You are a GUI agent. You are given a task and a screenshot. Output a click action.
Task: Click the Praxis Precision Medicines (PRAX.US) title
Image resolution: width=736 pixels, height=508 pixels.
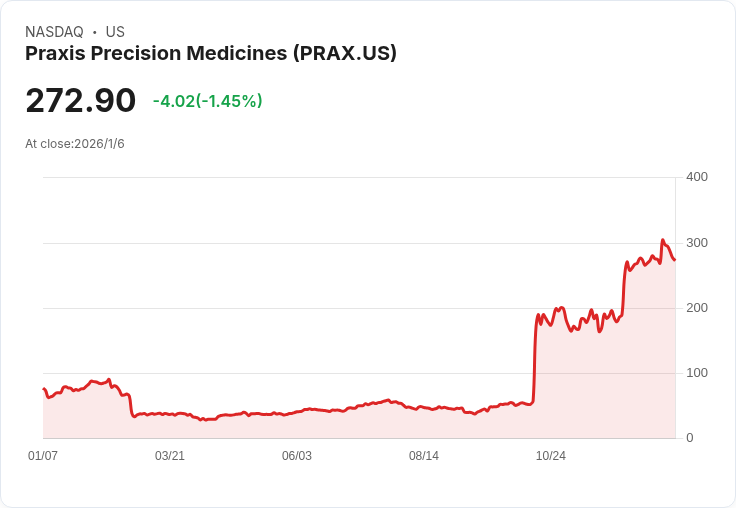click(211, 53)
